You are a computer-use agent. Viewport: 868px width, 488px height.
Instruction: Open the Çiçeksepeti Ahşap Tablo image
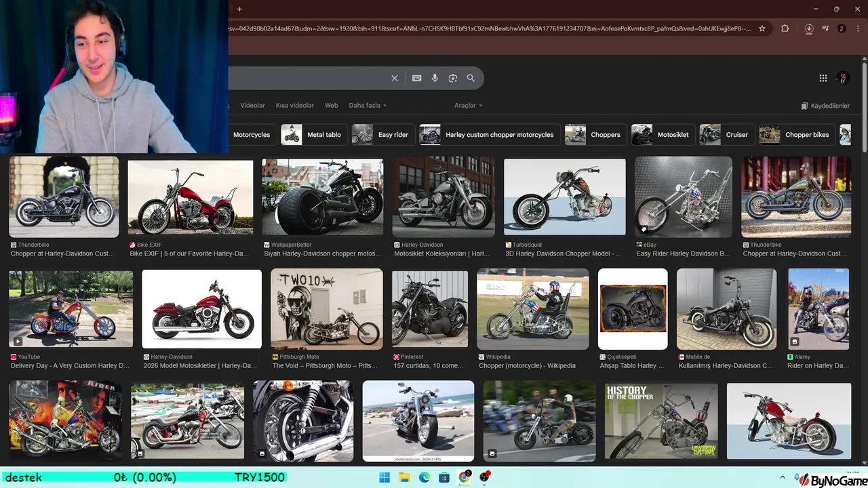pos(633,309)
